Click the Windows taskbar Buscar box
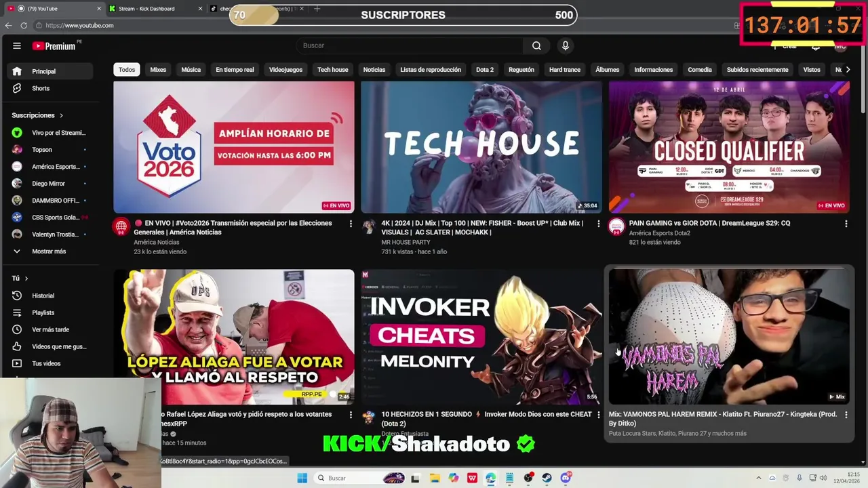The width and height of the screenshot is (868, 488). [359, 478]
